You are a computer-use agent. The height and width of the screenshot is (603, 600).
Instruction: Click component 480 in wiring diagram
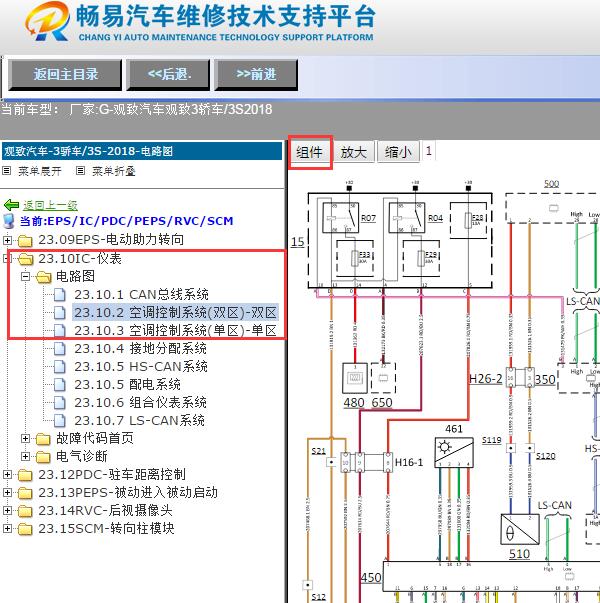click(x=355, y=378)
